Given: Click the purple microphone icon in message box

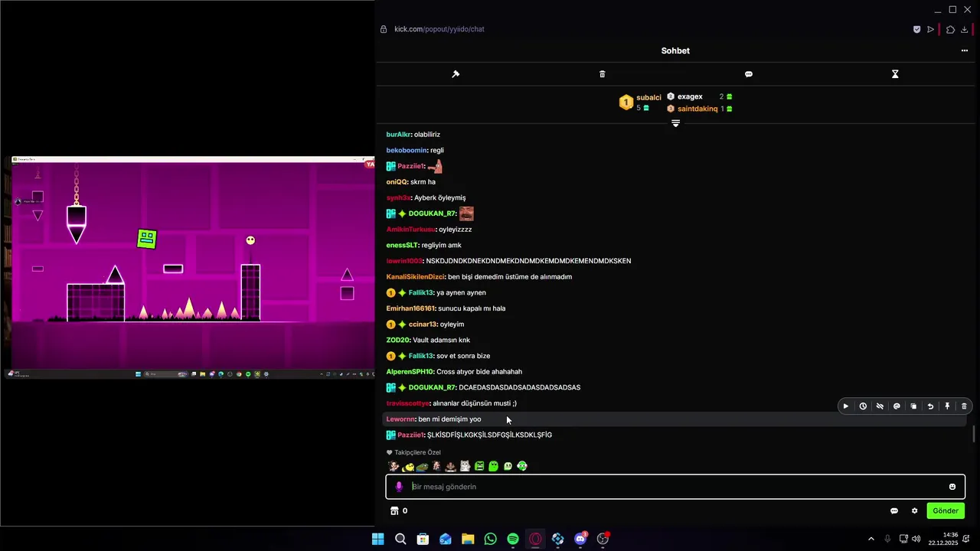Looking at the screenshot, I should pos(399,487).
